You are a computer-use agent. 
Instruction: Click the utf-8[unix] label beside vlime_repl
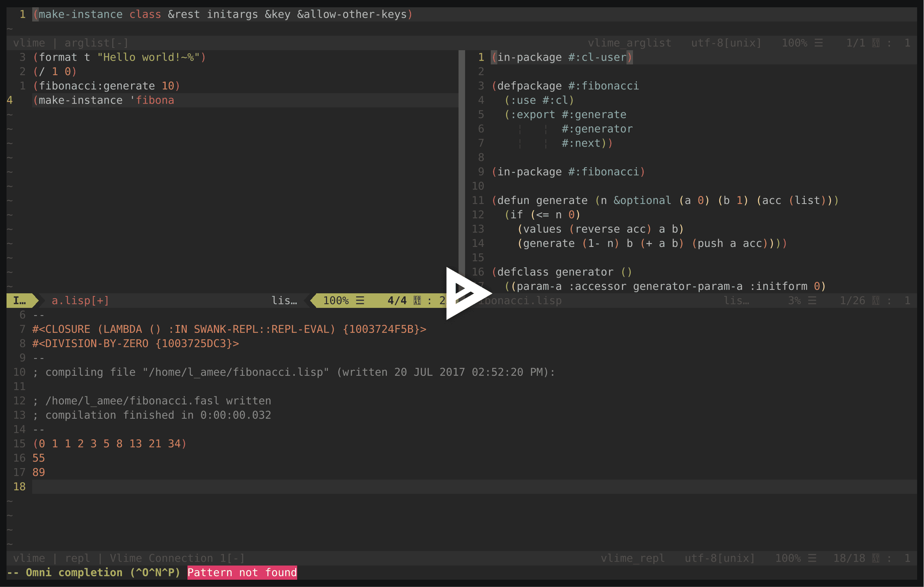[x=720, y=558]
